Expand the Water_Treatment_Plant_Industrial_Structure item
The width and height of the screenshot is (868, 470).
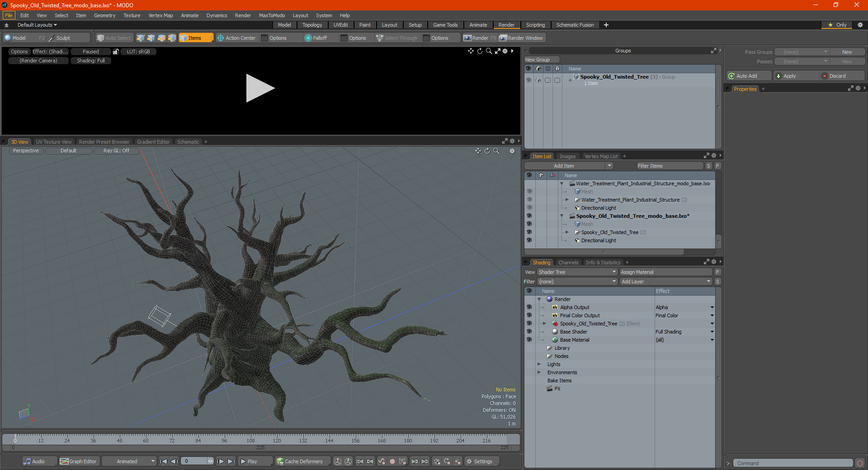point(567,200)
